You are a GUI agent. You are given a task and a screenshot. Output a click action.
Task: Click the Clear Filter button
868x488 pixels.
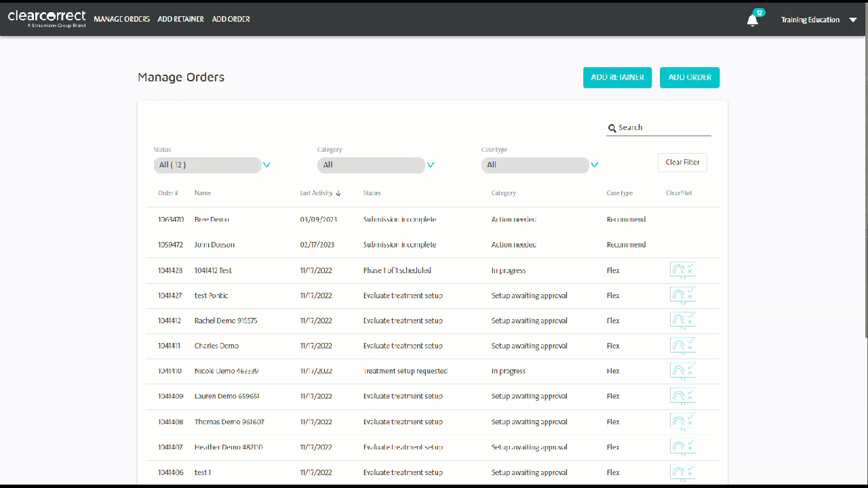click(682, 163)
